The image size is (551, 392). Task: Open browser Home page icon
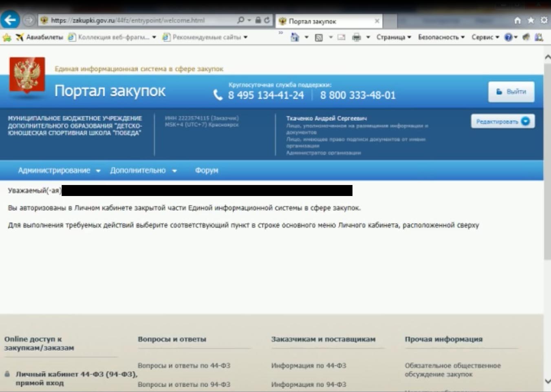tap(517, 20)
